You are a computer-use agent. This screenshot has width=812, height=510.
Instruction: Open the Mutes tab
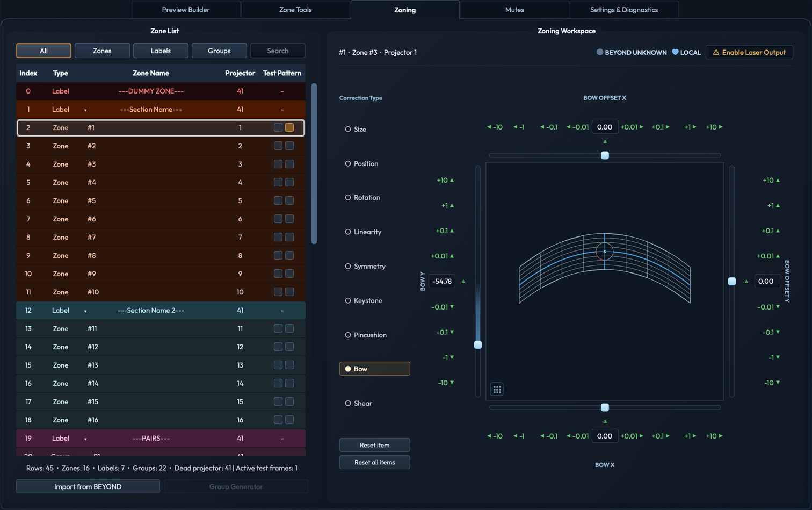(x=514, y=10)
